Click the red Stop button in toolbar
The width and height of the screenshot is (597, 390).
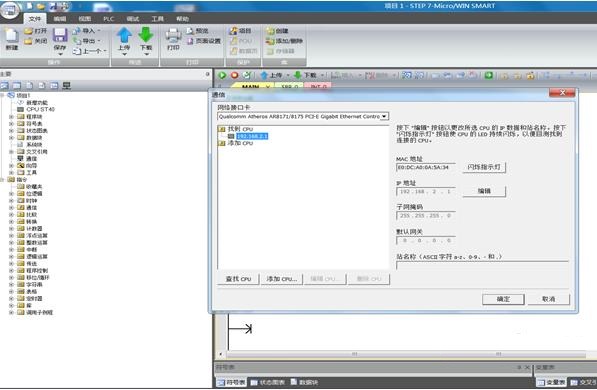click(x=235, y=75)
